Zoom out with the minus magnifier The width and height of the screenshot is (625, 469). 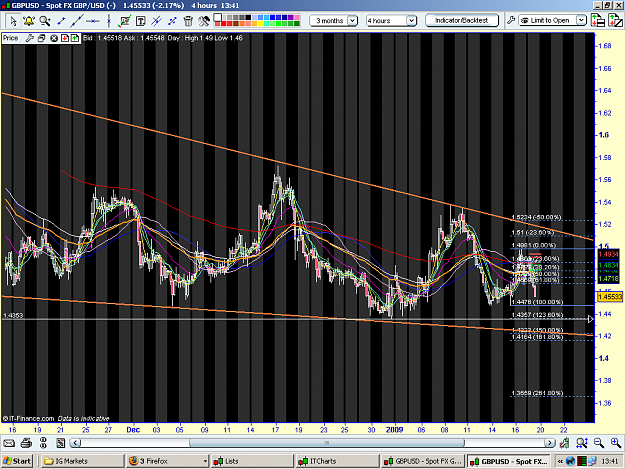[599, 443]
